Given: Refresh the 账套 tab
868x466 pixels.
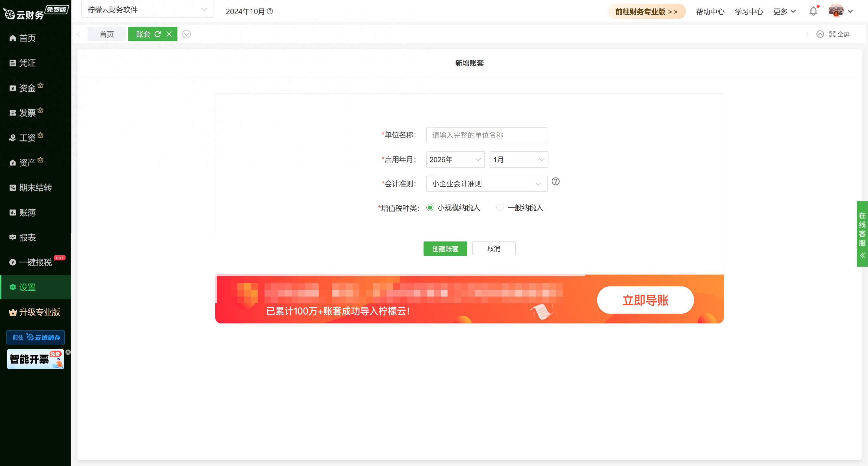Looking at the screenshot, I should [x=158, y=34].
